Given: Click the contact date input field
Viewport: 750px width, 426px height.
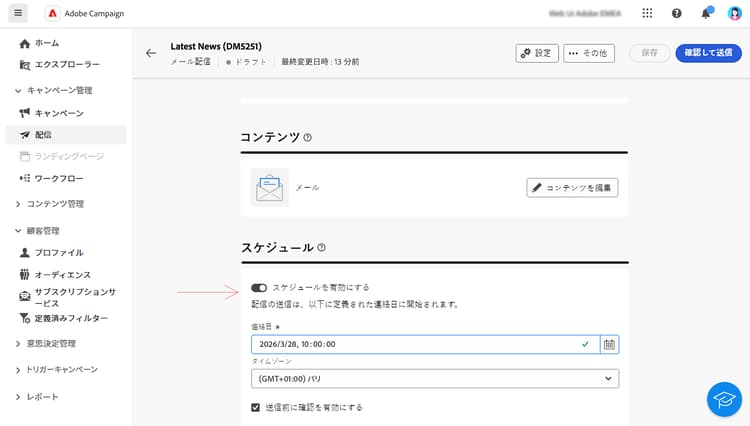Looking at the screenshot, I should 425,344.
